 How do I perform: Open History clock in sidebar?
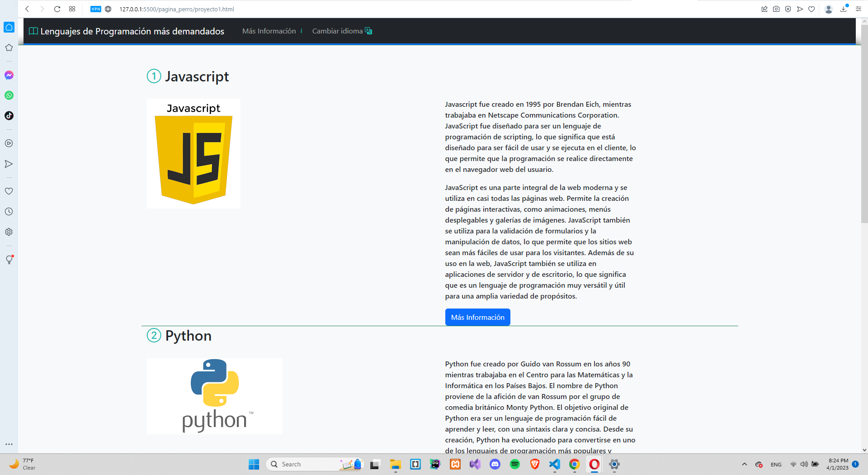(9, 212)
